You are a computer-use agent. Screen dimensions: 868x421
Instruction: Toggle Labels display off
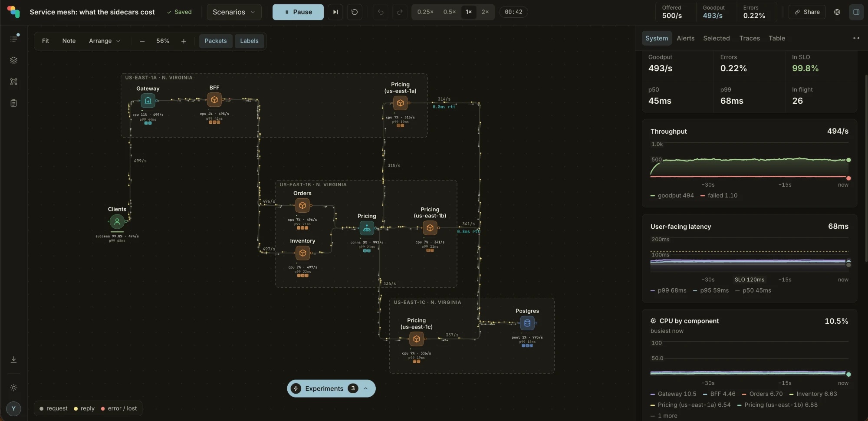coord(249,41)
